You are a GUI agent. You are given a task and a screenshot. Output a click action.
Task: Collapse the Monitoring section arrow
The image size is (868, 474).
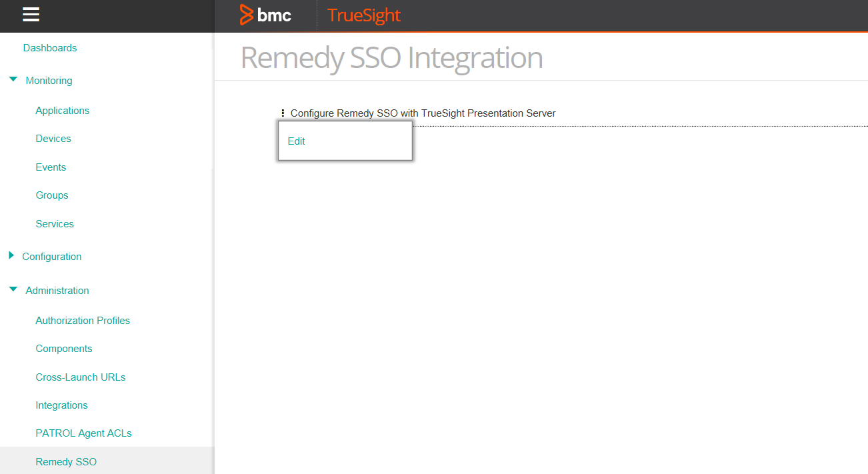click(13, 80)
